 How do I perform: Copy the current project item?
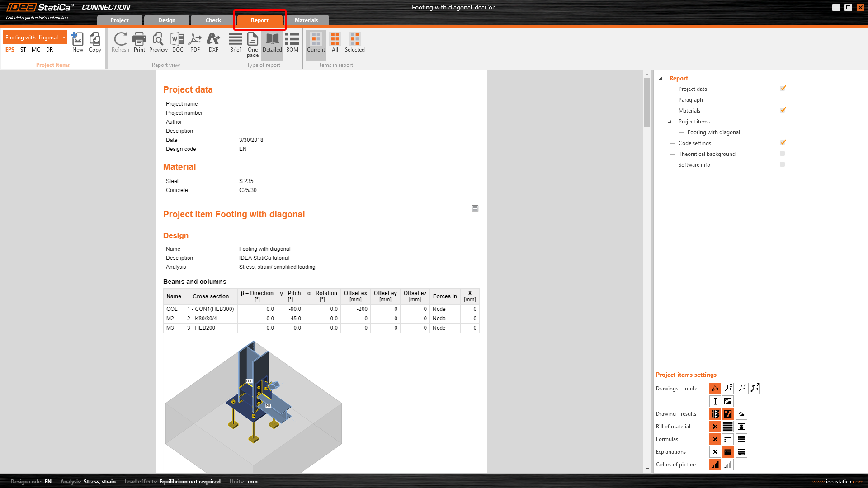[x=95, y=42]
